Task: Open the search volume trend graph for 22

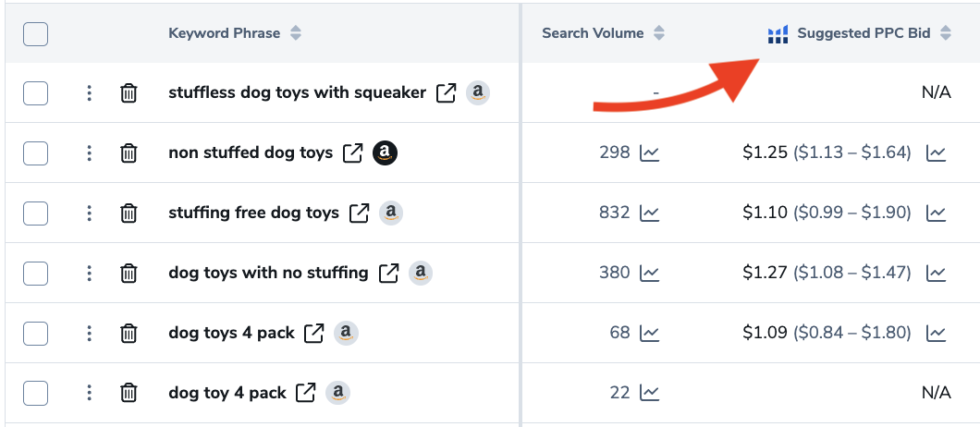Action: point(650,394)
